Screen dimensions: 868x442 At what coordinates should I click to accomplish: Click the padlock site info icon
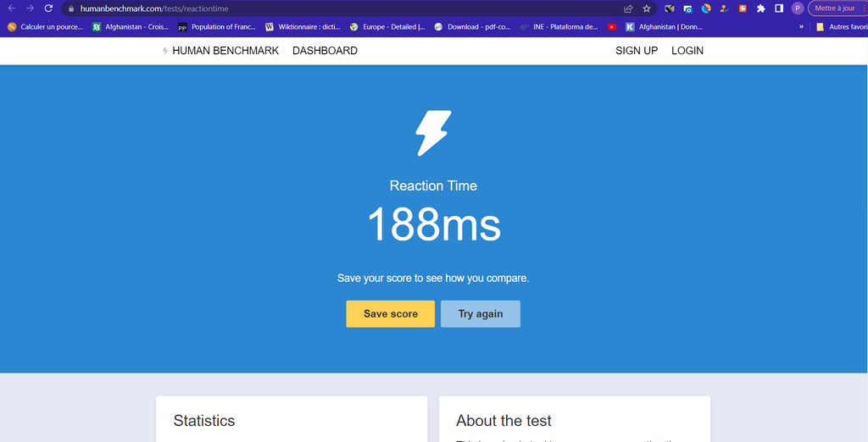[x=72, y=8]
